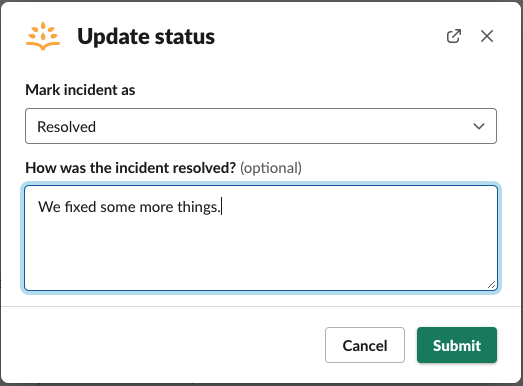This screenshot has height=386, width=523.
Task: Click the word 'things' in the text area
Action: (x=197, y=208)
